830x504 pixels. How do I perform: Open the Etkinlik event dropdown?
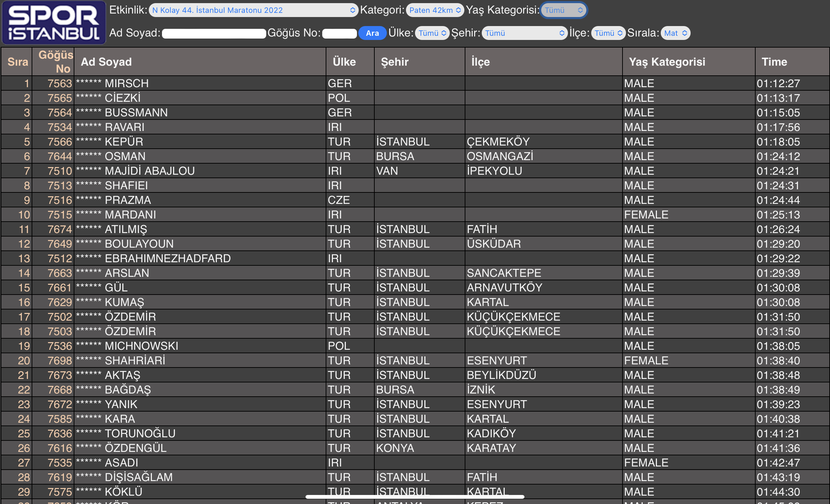tap(253, 10)
